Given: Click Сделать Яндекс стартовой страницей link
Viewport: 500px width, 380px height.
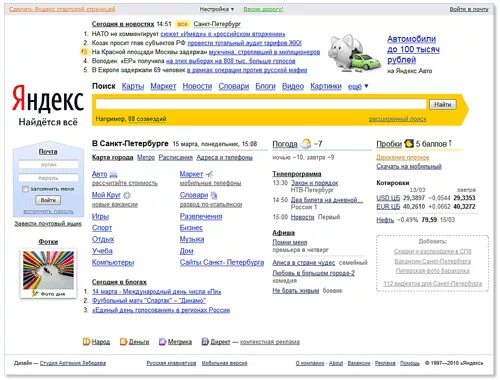Looking at the screenshot, I should click(x=62, y=9).
